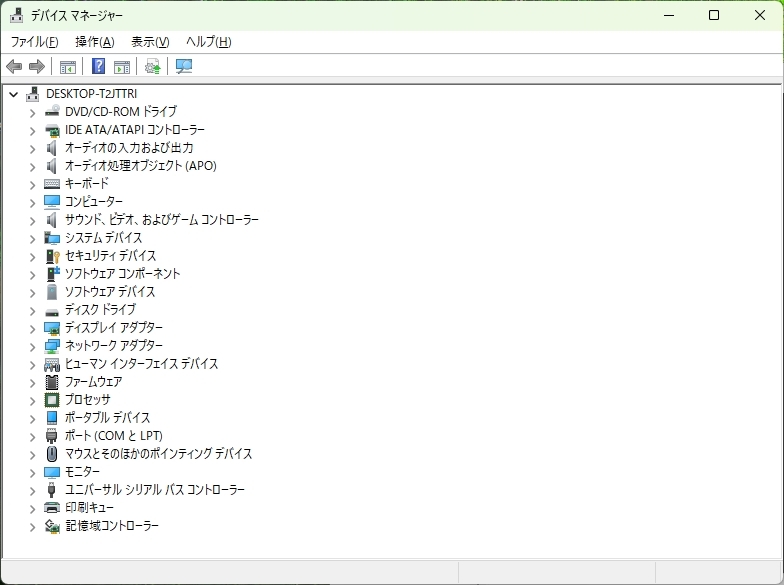Click the monitor icon beside コンピューター
Image resolution: width=784 pixels, height=585 pixels.
coord(52,202)
